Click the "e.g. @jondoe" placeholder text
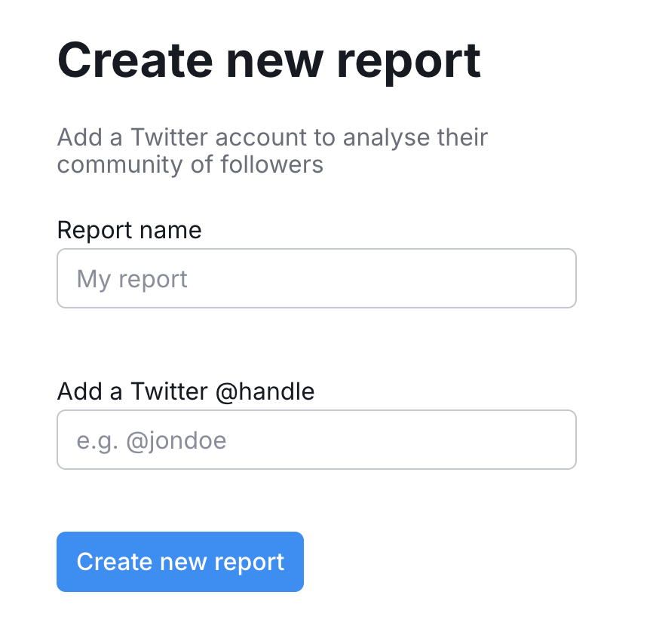Image resolution: width=653 pixels, height=644 pixels. [x=152, y=440]
